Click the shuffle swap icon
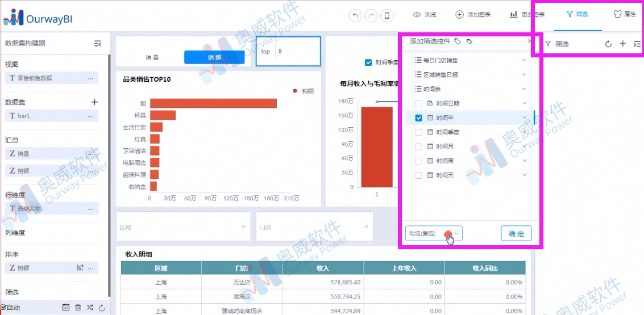The width and height of the screenshot is (644, 315). pos(90,307)
